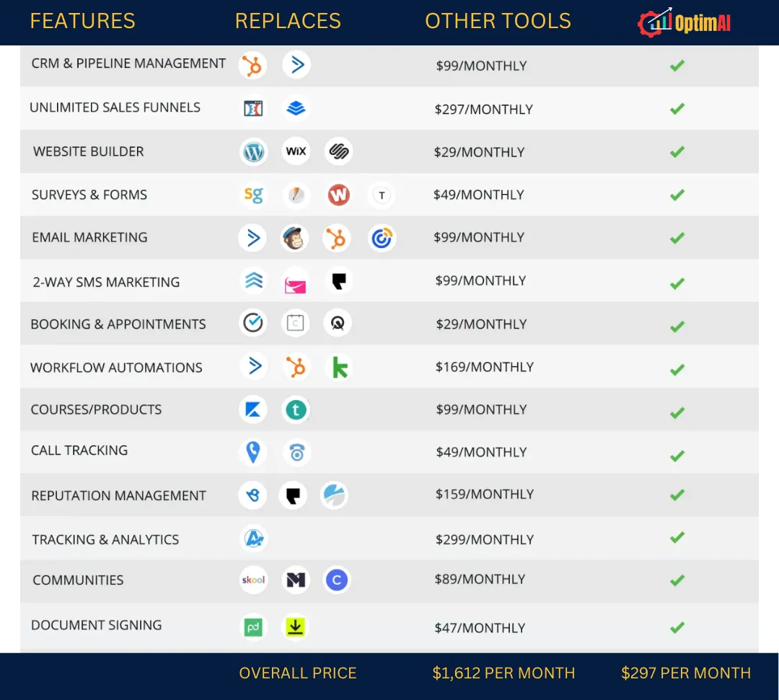
Task: Click calendar icon in Booking & Appointments row
Action: point(296,323)
